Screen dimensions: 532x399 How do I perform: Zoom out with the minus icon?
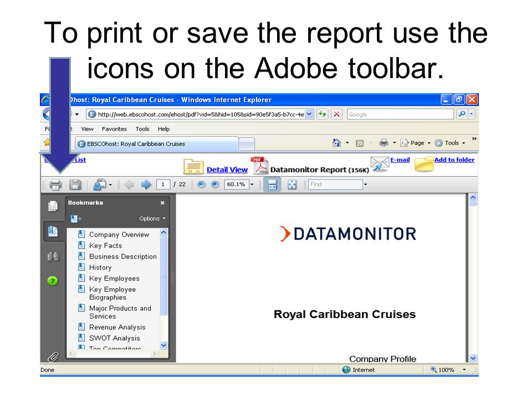coord(201,184)
